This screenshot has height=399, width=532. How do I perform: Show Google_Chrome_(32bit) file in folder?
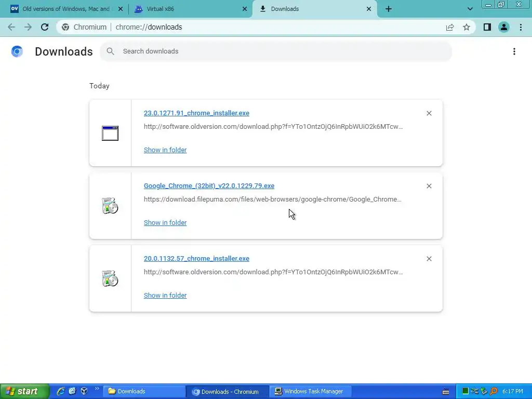pos(165,222)
